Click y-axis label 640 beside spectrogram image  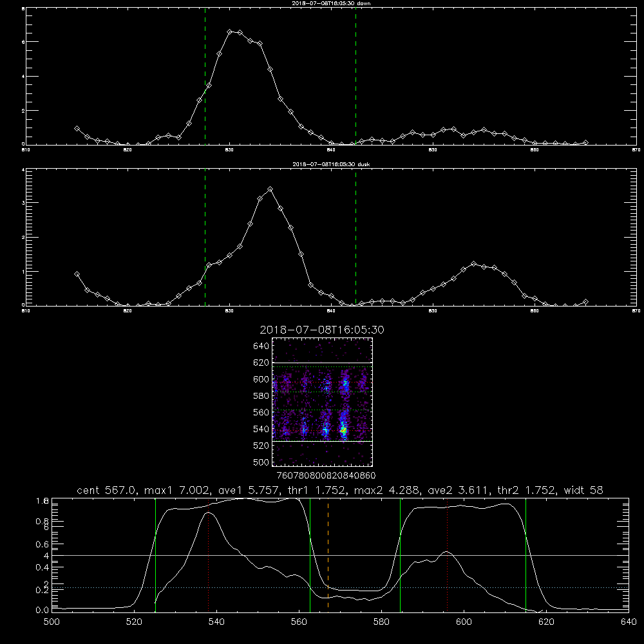point(261,346)
